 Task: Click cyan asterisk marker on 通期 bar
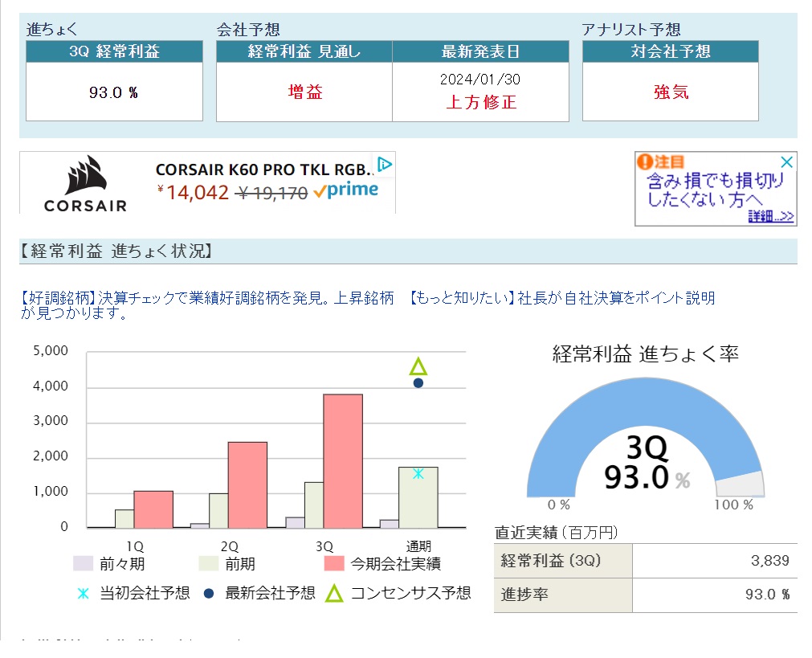click(418, 473)
